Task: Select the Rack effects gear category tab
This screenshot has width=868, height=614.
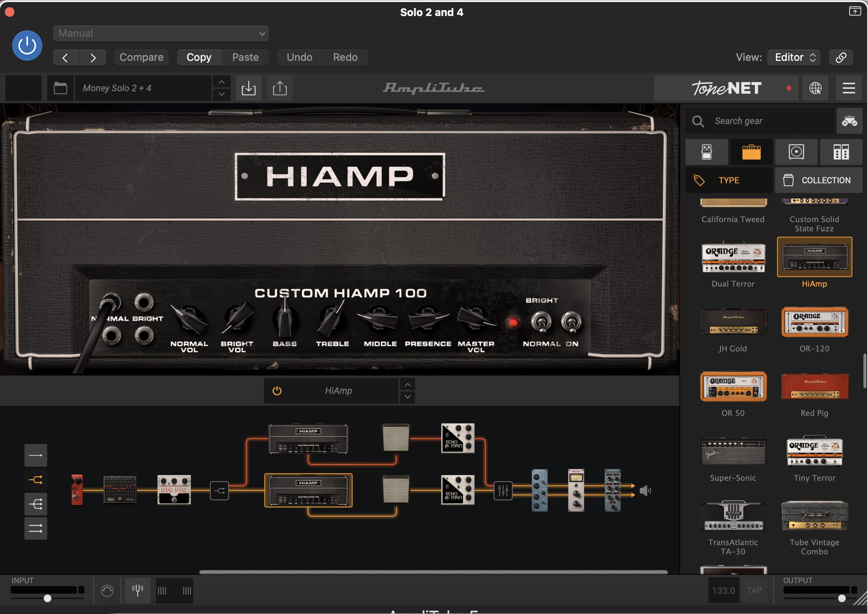Action: pyautogui.click(x=841, y=152)
